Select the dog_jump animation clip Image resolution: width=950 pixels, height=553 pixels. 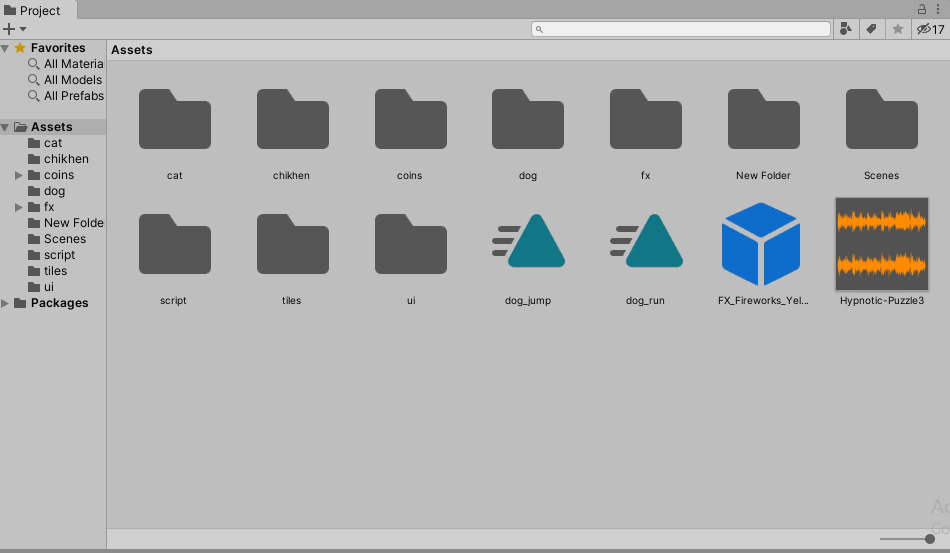click(x=528, y=240)
